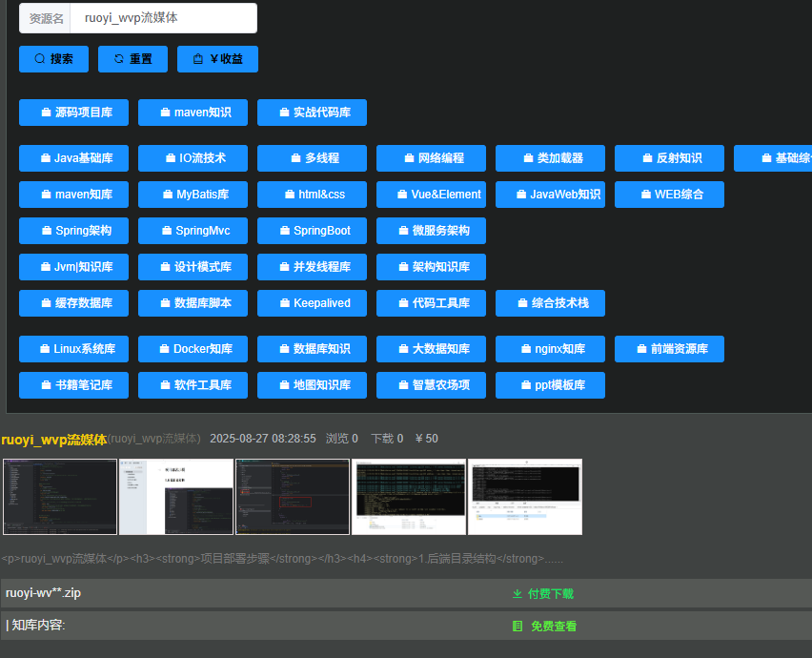Select SpringMvc category
The height and width of the screenshot is (658, 812).
click(x=193, y=231)
